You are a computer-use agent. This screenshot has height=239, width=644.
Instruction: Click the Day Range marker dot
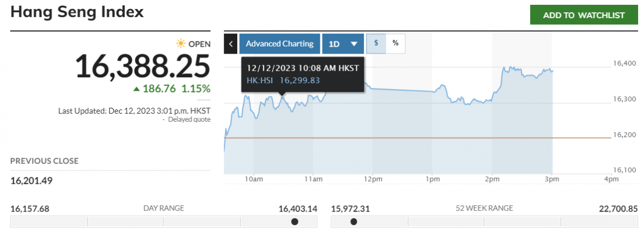pos(294,222)
